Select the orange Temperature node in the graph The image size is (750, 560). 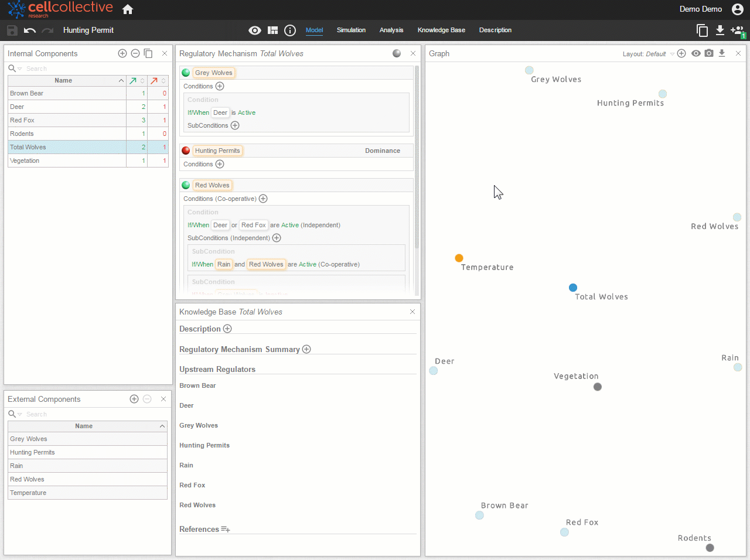coord(459,258)
